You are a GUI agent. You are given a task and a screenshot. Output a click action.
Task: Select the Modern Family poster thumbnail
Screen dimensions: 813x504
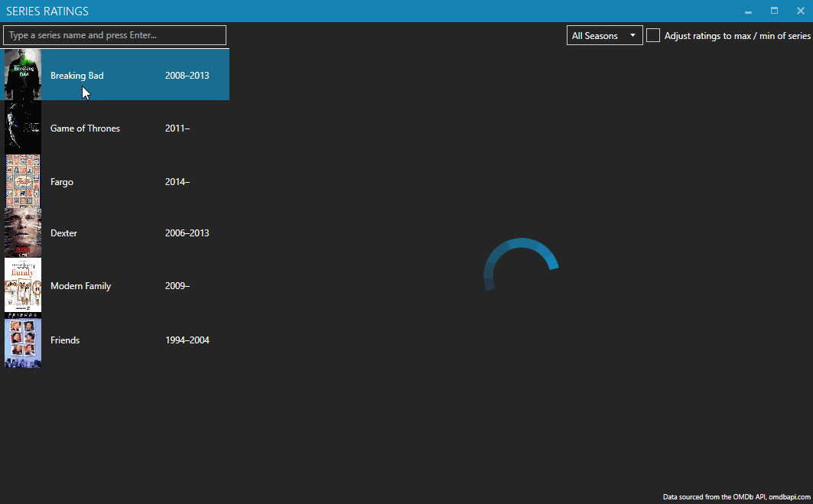point(23,285)
